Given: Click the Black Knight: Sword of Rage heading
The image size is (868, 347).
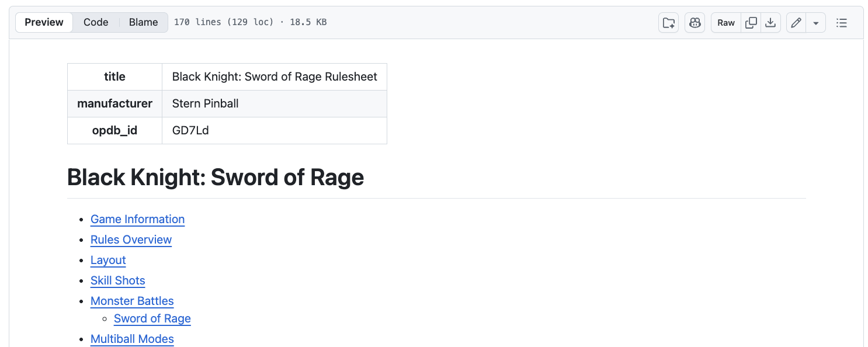Looking at the screenshot, I should point(216,177).
